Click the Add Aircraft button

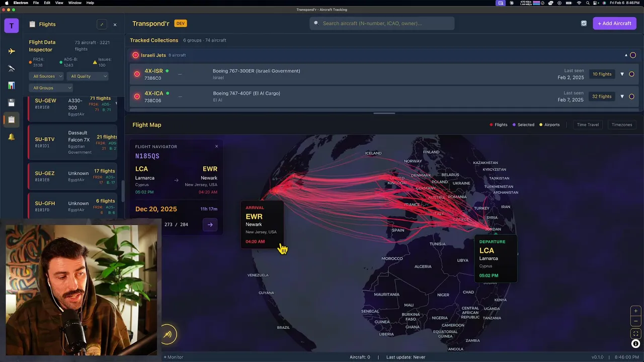click(x=614, y=23)
